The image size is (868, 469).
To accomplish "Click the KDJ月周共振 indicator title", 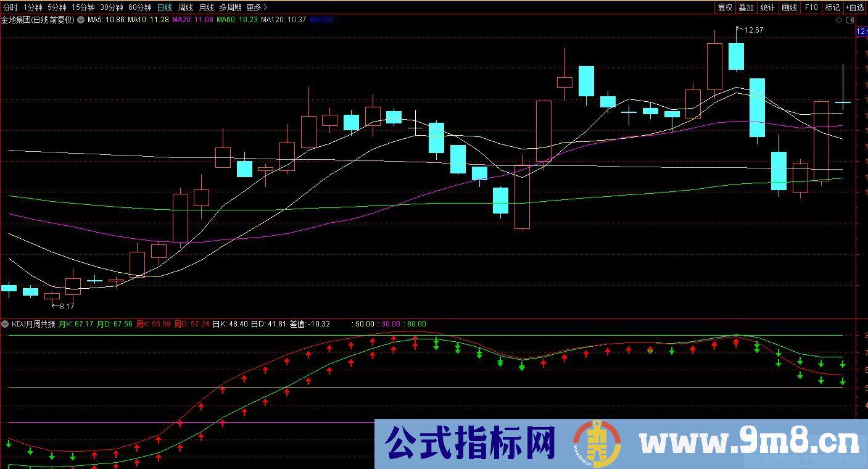I will (x=33, y=324).
